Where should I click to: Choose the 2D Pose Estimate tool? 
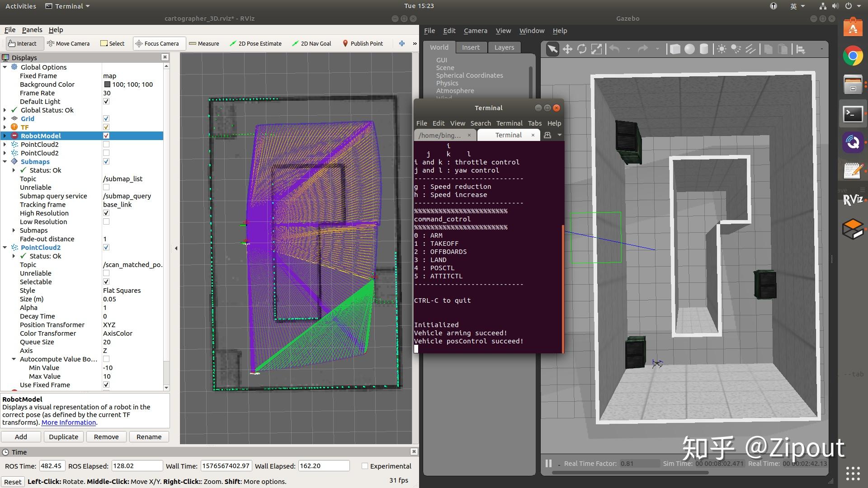(255, 43)
